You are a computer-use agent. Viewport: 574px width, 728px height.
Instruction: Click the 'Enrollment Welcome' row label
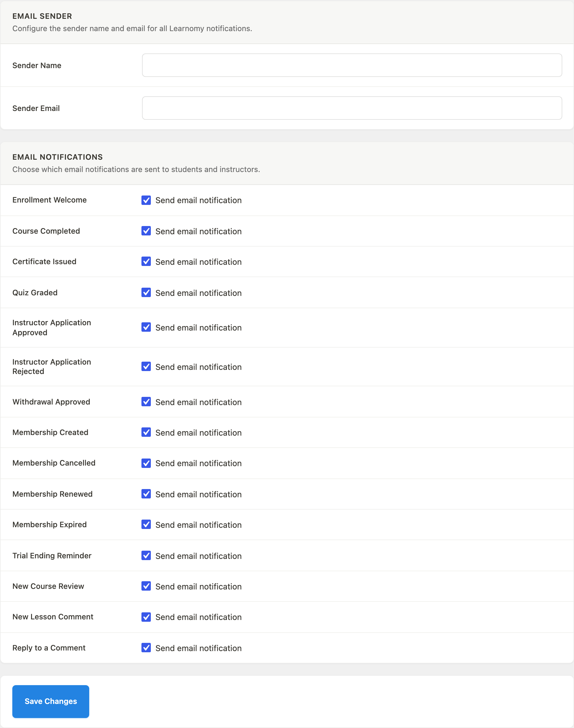[49, 200]
